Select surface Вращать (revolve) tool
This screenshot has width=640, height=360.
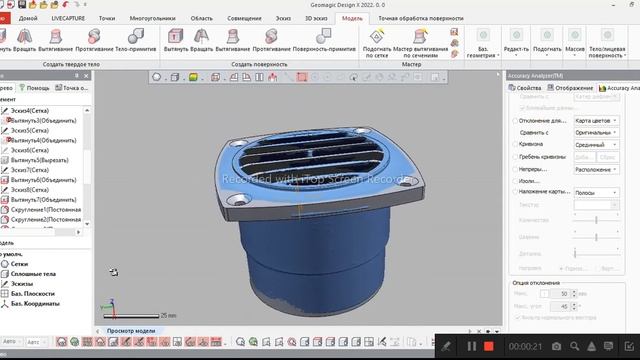[202, 40]
